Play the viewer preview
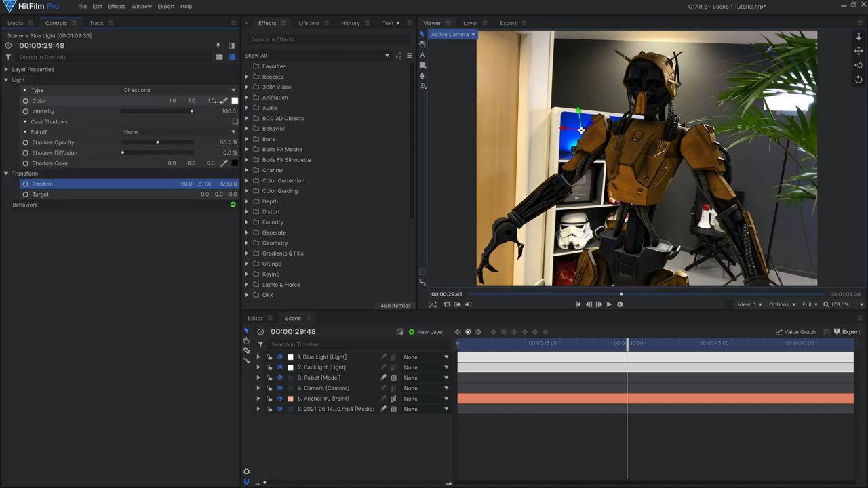 tap(609, 304)
